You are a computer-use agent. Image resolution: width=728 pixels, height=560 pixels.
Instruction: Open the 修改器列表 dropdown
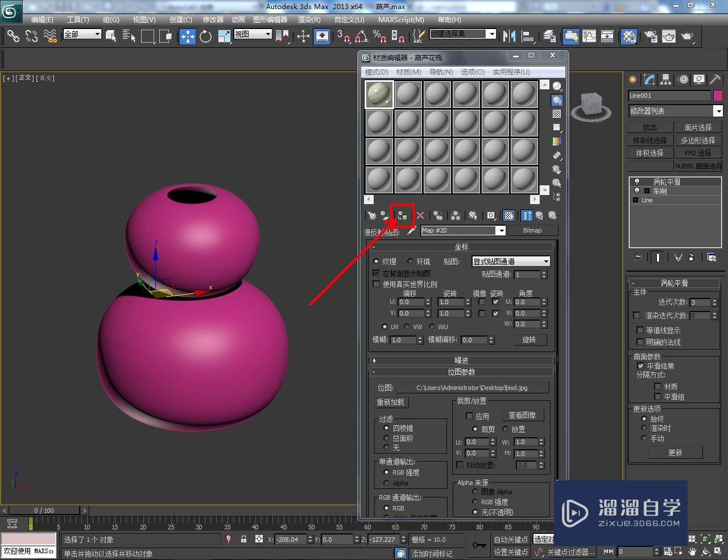pyautogui.click(x=675, y=111)
